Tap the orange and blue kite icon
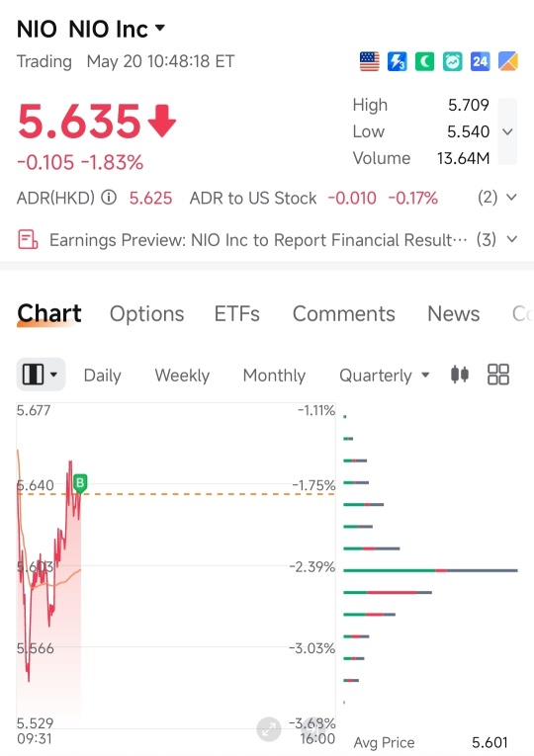 pyautogui.click(x=508, y=61)
